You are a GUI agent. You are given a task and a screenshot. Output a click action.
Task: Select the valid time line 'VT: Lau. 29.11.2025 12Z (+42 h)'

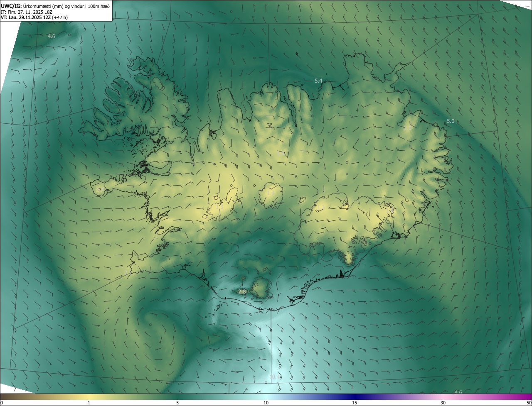[34, 17]
